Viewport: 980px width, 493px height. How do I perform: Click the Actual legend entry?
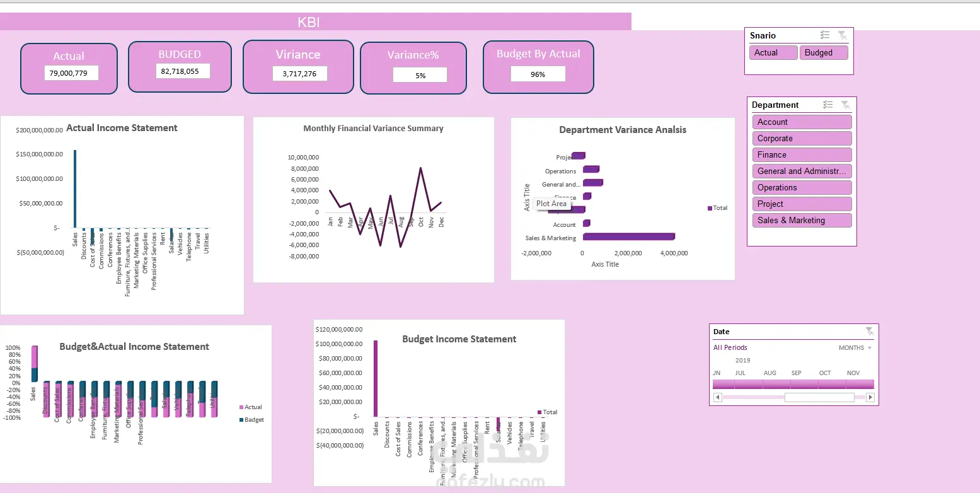point(251,407)
